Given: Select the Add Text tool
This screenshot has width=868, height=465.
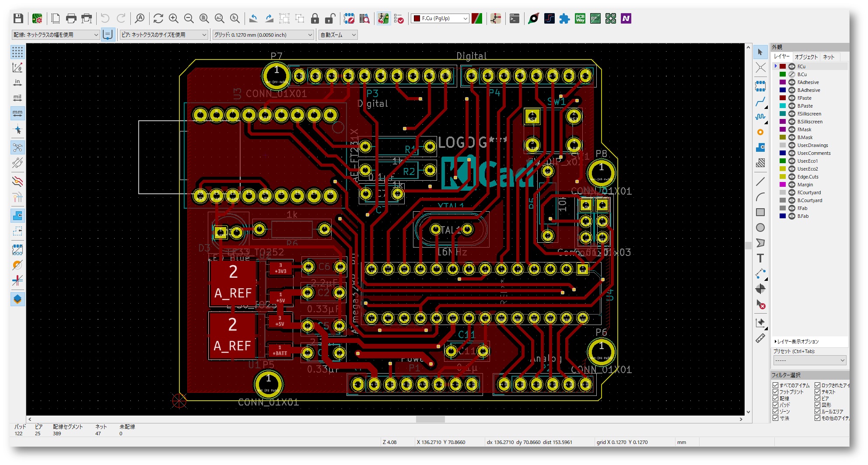Looking at the screenshot, I should pyautogui.click(x=760, y=258).
